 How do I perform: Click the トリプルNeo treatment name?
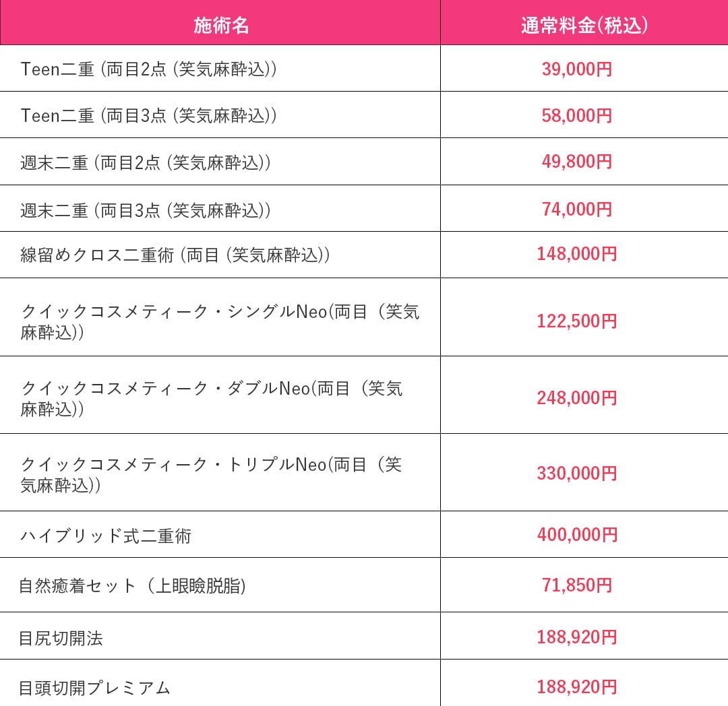[x=212, y=474]
